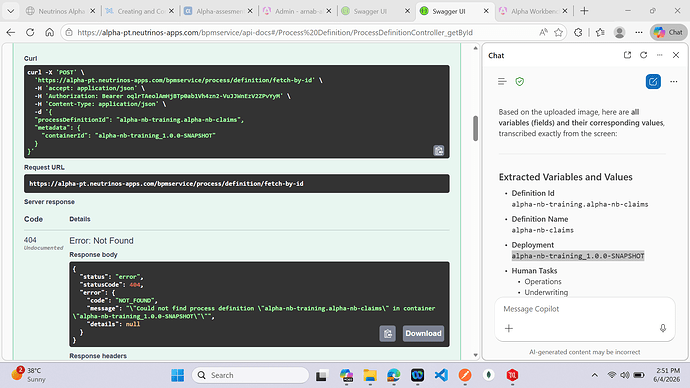Image resolution: width=690 pixels, height=388 pixels.
Task: Select the Request URL text
Action: click(166, 183)
